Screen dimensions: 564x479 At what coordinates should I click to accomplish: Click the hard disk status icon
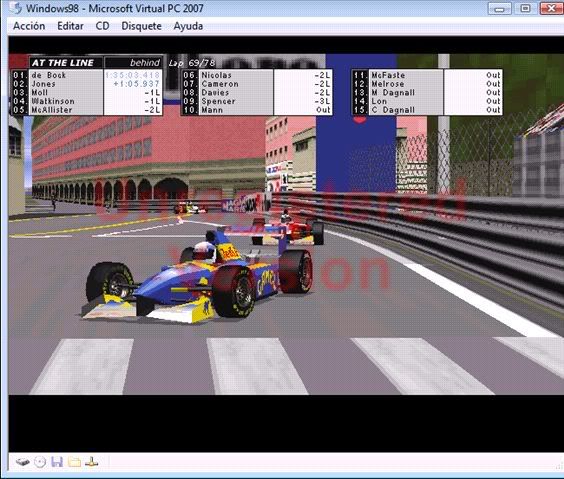click(23, 462)
